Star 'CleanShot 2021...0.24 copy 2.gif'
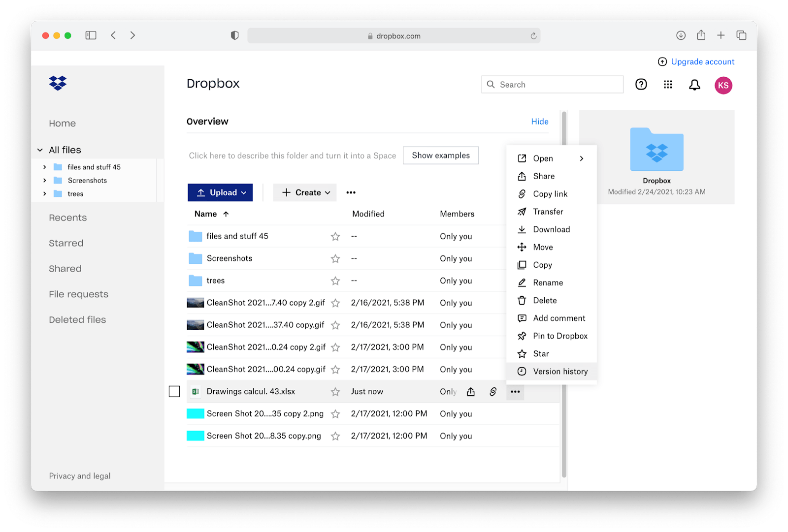Screen dimensions: 788x532 (x=335, y=347)
